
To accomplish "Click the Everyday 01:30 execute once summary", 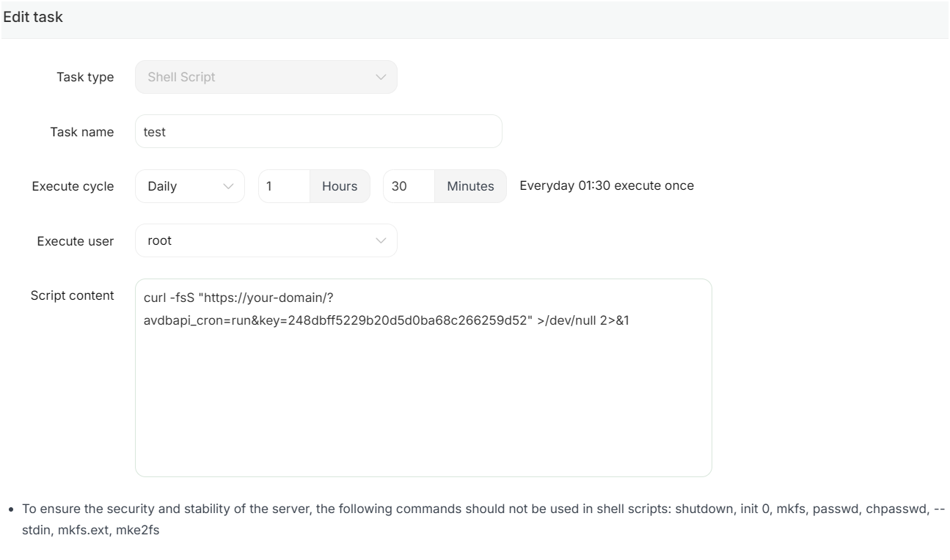I will point(606,185).
